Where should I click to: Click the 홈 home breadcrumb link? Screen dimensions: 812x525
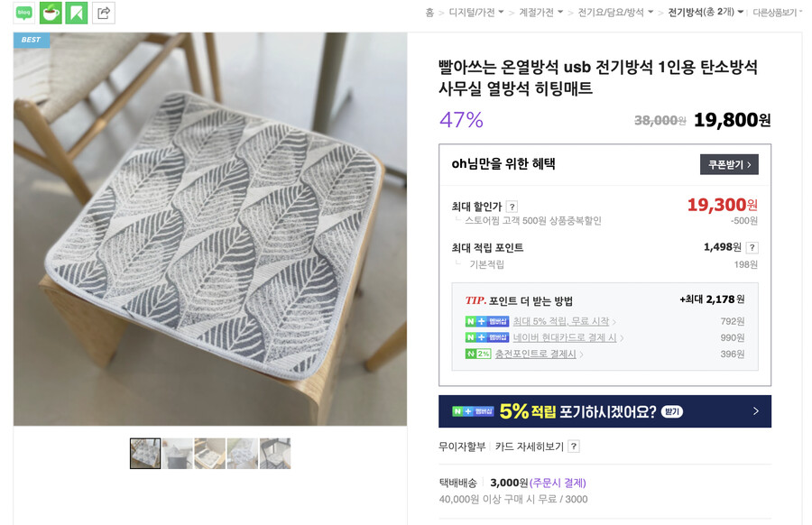(x=429, y=13)
